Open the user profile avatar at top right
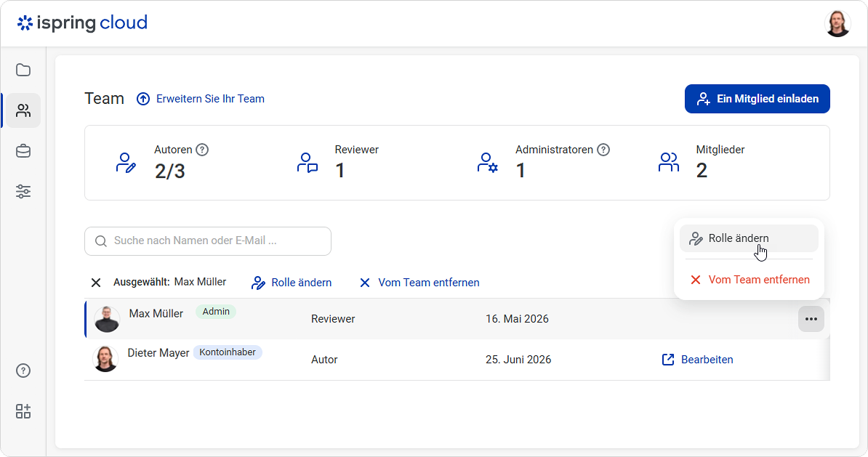Screen dimensions: 868x457 pyautogui.click(x=837, y=23)
